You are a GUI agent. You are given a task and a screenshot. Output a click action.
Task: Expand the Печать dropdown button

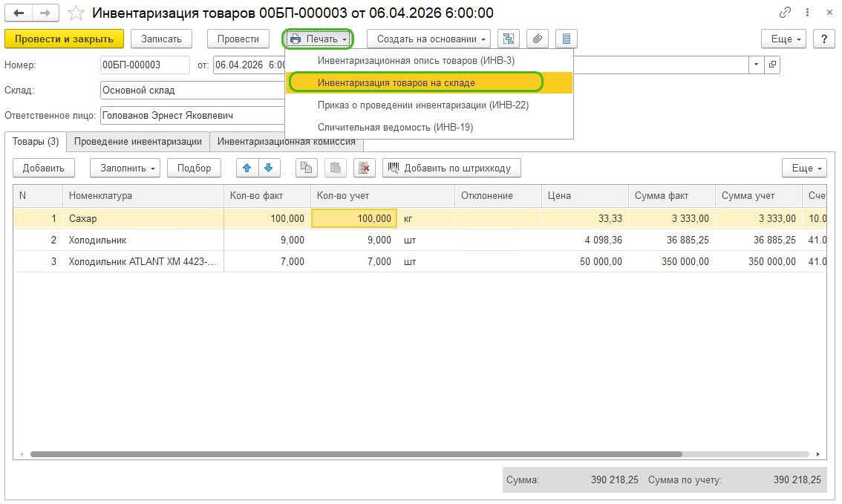tap(318, 39)
